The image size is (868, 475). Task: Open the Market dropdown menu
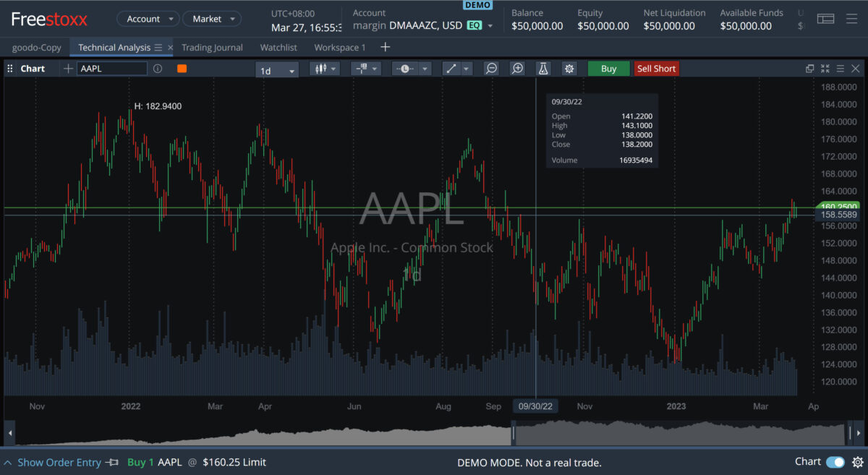coord(212,19)
